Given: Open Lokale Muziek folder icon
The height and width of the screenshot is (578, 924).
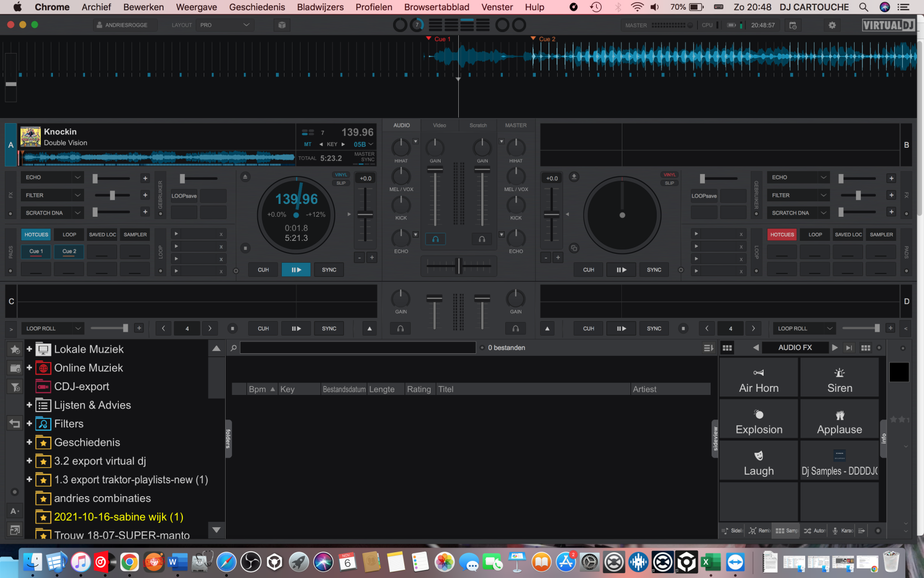Looking at the screenshot, I should click(43, 349).
